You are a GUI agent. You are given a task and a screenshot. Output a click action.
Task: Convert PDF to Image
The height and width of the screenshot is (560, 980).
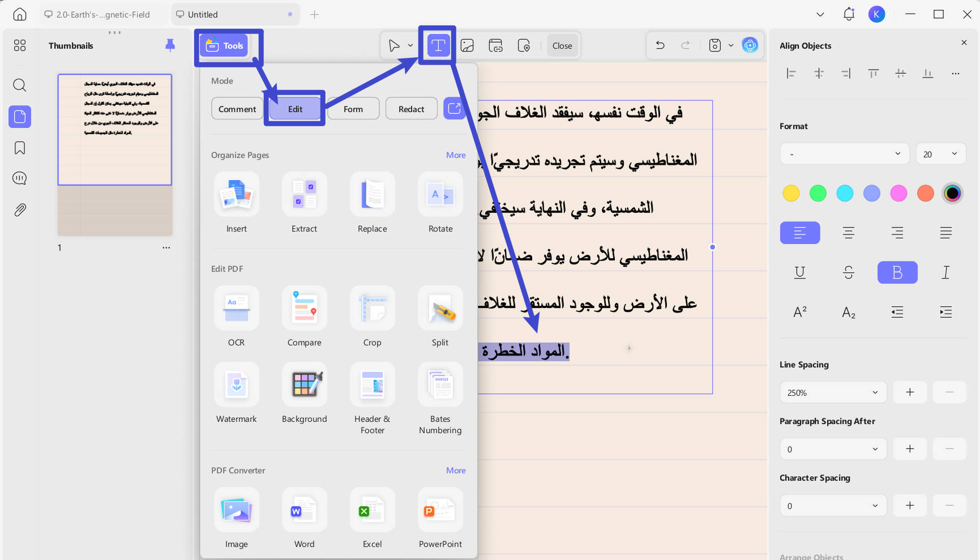tap(237, 518)
